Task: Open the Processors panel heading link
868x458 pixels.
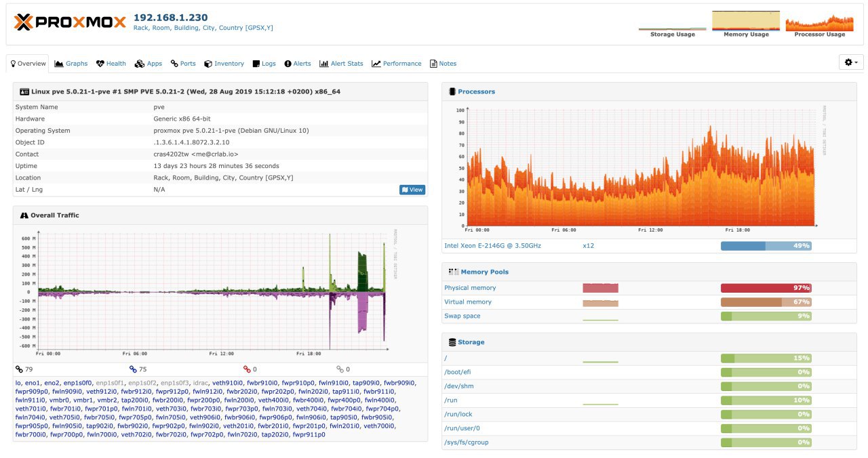Action: pos(476,91)
